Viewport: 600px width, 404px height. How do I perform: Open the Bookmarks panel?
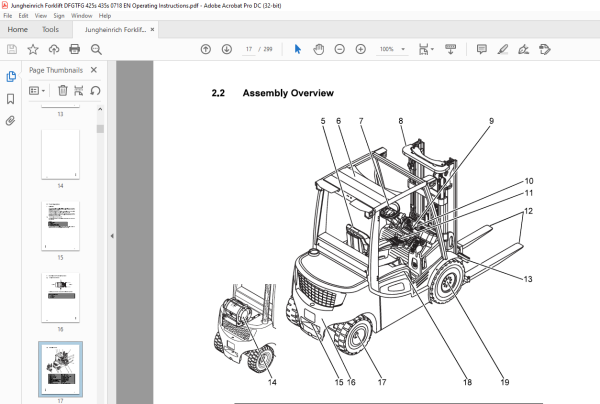click(11, 99)
